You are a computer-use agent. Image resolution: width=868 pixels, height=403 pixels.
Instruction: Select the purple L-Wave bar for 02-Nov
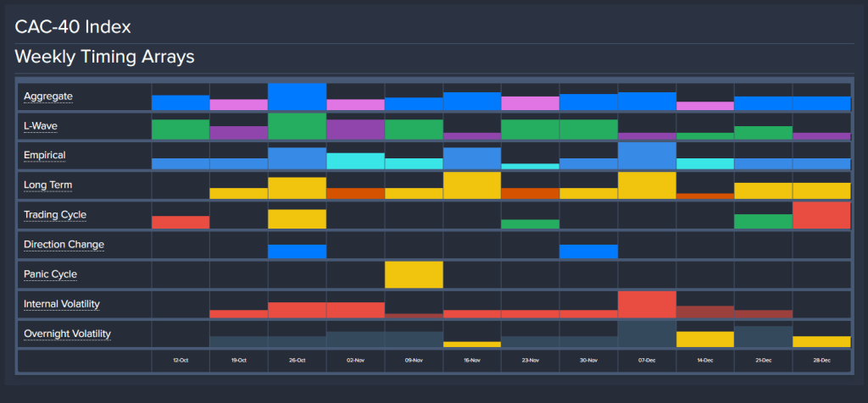[x=355, y=130]
